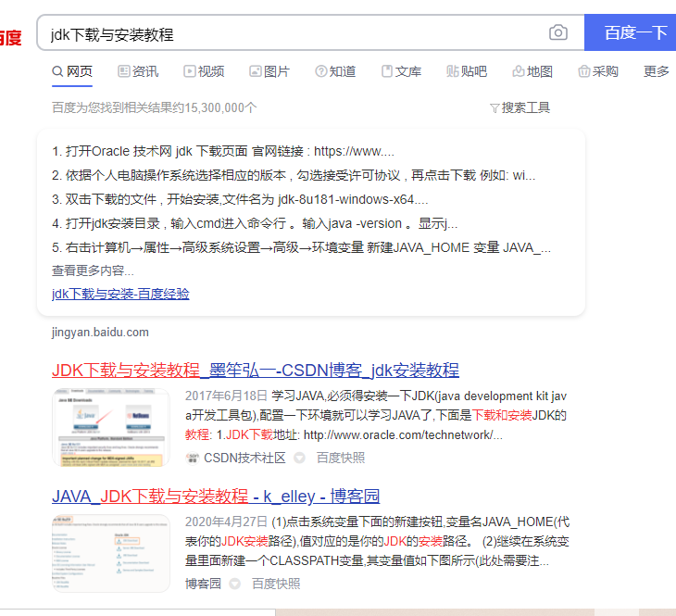
Task: Click step 2 依据个人电脑操作系统 text
Action: click(294, 176)
